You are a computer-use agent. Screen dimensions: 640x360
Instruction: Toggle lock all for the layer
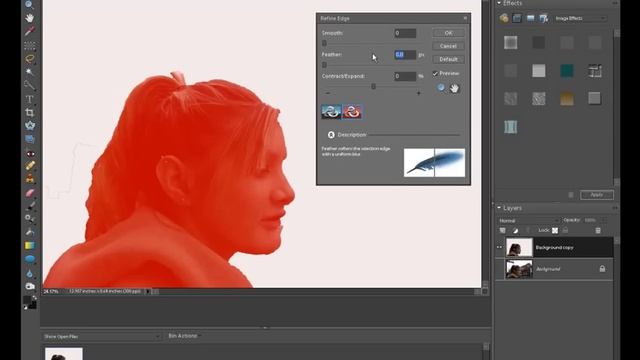pyautogui.click(x=565, y=231)
